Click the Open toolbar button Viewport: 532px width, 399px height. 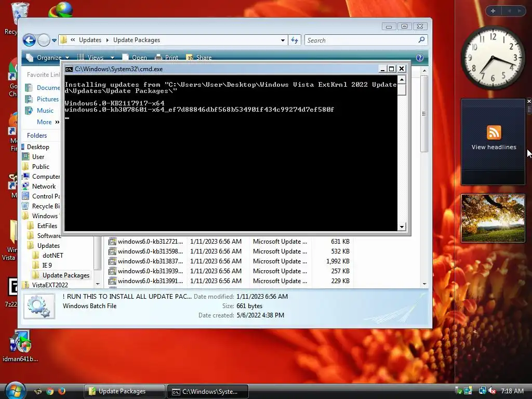(x=135, y=57)
